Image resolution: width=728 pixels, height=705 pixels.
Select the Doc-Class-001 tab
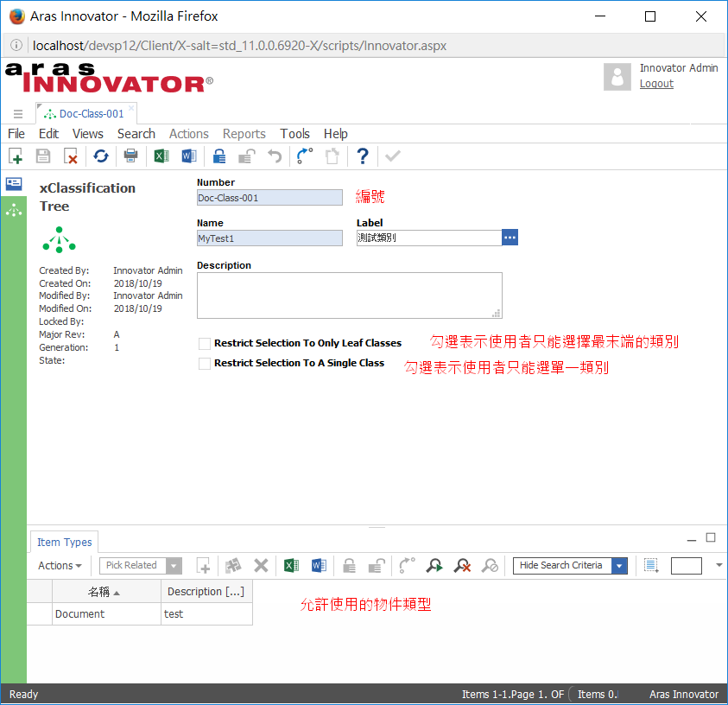tap(85, 114)
